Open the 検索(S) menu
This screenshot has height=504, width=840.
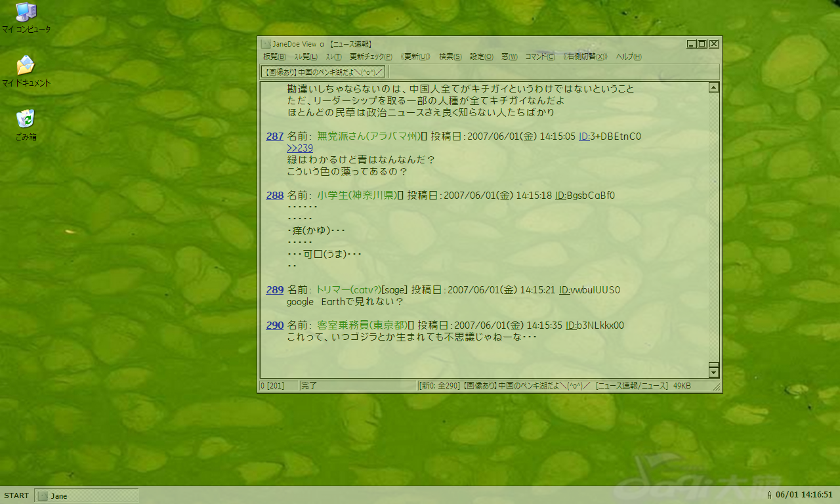(450, 57)
